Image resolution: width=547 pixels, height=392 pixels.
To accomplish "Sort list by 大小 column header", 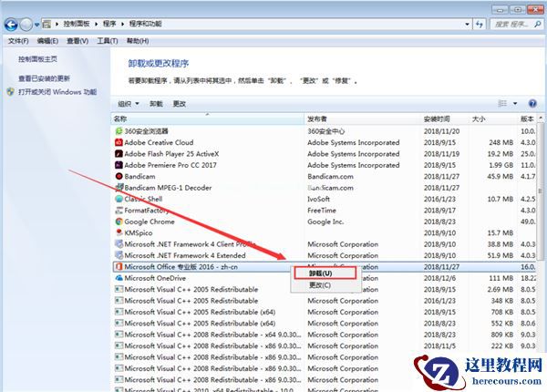I will pos(493,119).
